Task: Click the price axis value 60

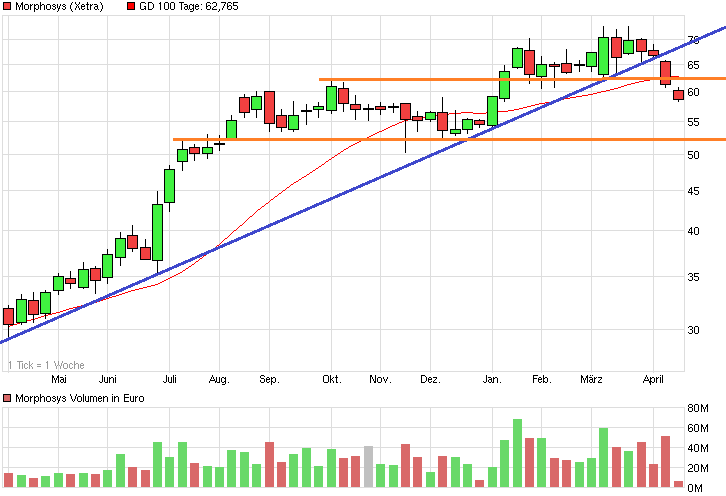Action: coord(693,92)
